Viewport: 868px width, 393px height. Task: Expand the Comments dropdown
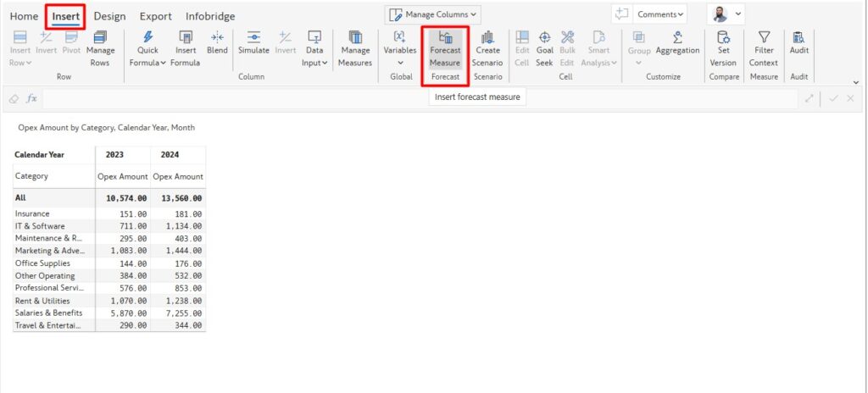(660, 14)
